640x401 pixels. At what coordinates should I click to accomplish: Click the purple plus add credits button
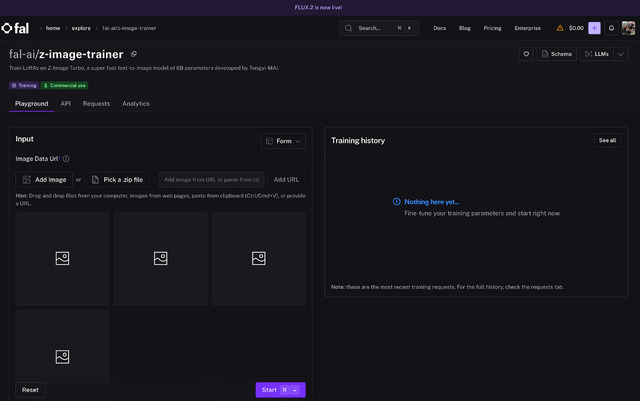[595, 28]
